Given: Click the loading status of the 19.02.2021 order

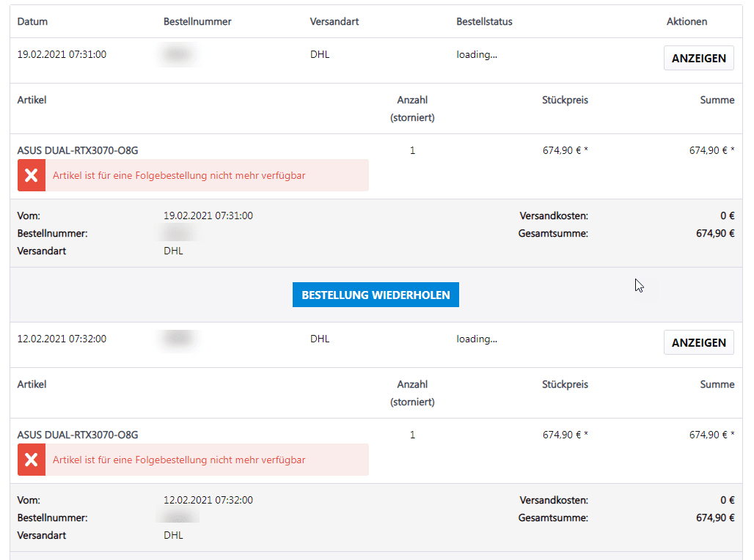Looking at the screenshot, I should pos(477,54).
